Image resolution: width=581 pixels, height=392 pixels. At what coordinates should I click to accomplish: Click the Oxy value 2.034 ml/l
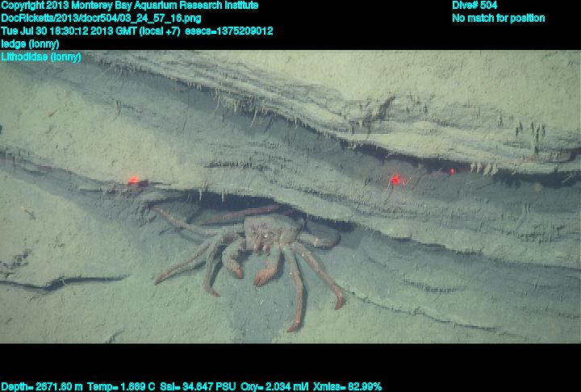274,386
